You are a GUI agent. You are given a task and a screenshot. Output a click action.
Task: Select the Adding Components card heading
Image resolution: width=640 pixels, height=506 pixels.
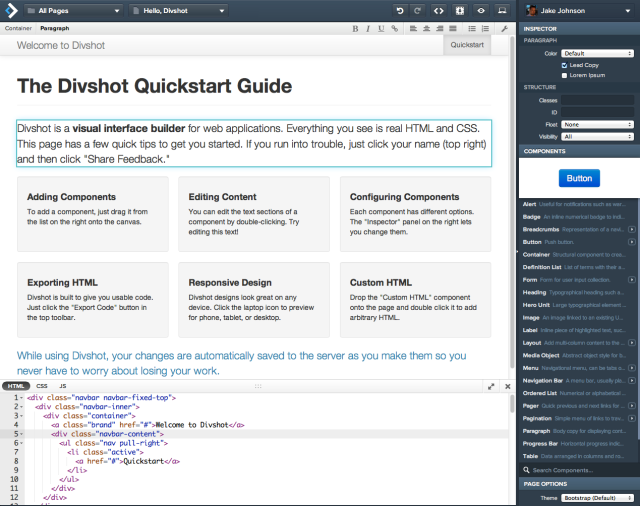coord(71,197)
